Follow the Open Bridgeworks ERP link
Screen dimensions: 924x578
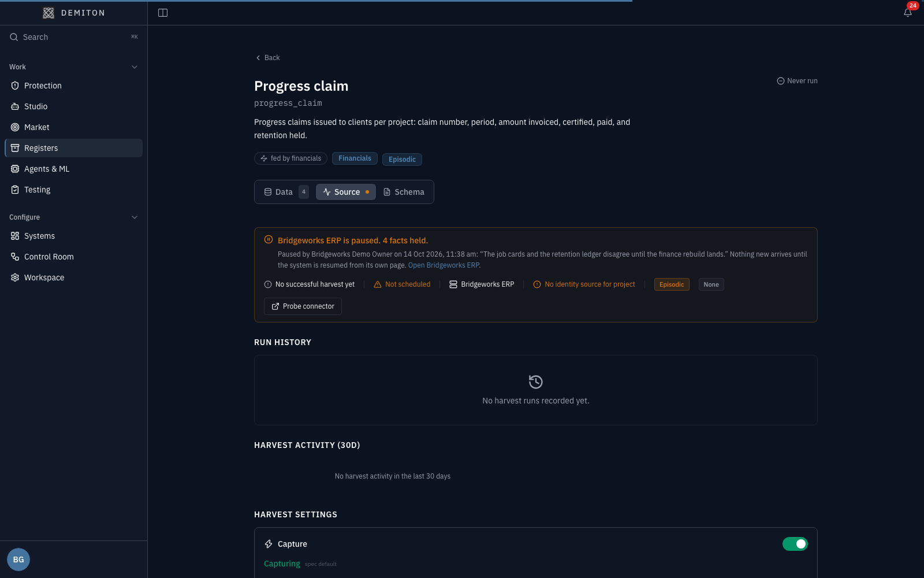444,265
